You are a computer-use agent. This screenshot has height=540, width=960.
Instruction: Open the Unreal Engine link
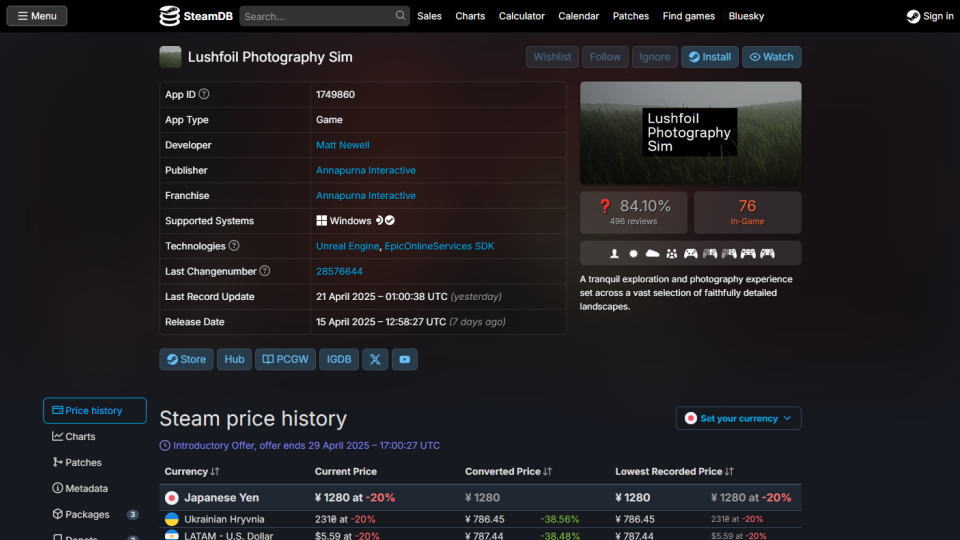coord(347,246)
